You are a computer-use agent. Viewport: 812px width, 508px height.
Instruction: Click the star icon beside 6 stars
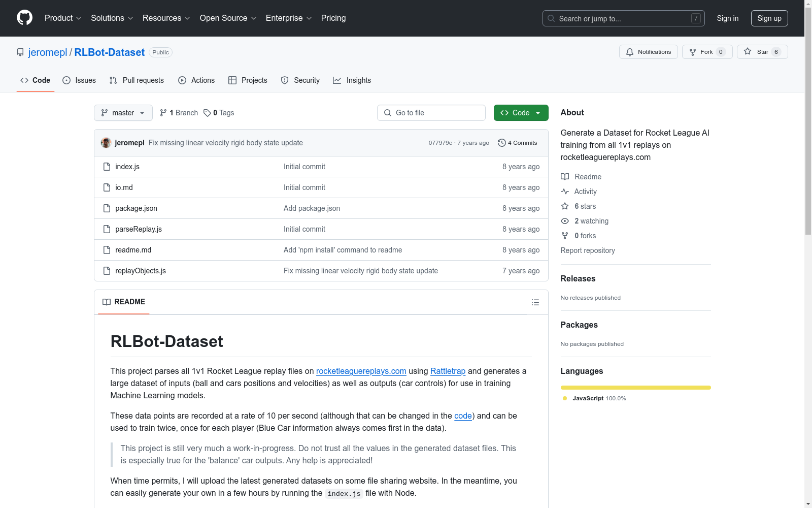coord(565,206)
